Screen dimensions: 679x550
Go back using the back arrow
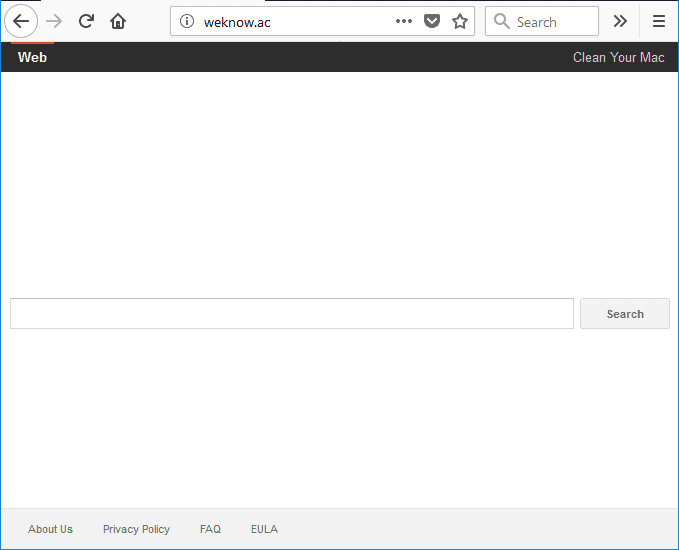coord(21,21)
